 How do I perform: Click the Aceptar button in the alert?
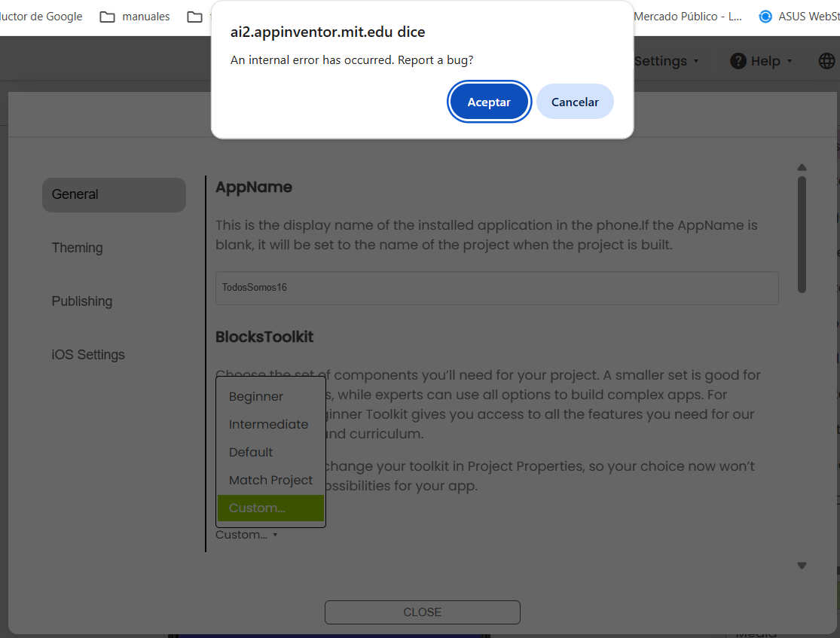489,102
